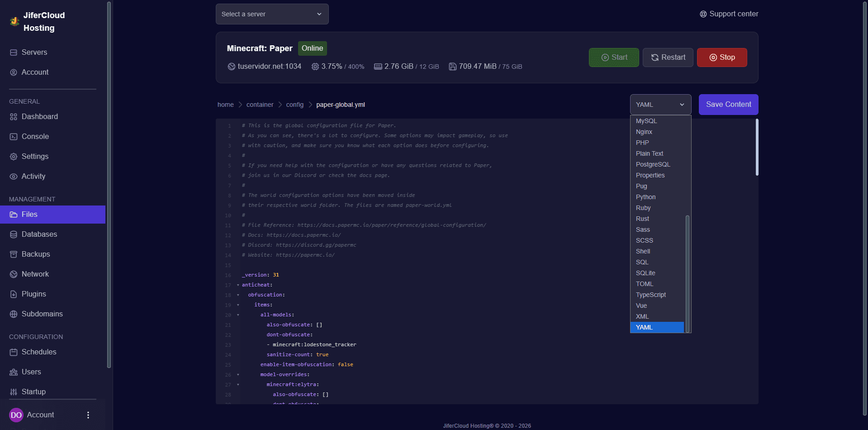
Task: Collapse the minecraft:elytra fold arrow
Action: pyautogui.click(x=238, y=385)
